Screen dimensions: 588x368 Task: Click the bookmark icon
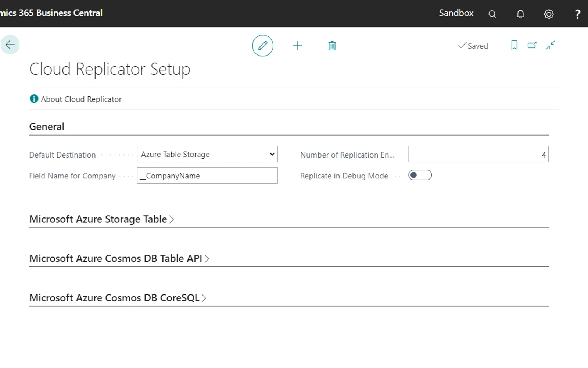click(514, 45)
